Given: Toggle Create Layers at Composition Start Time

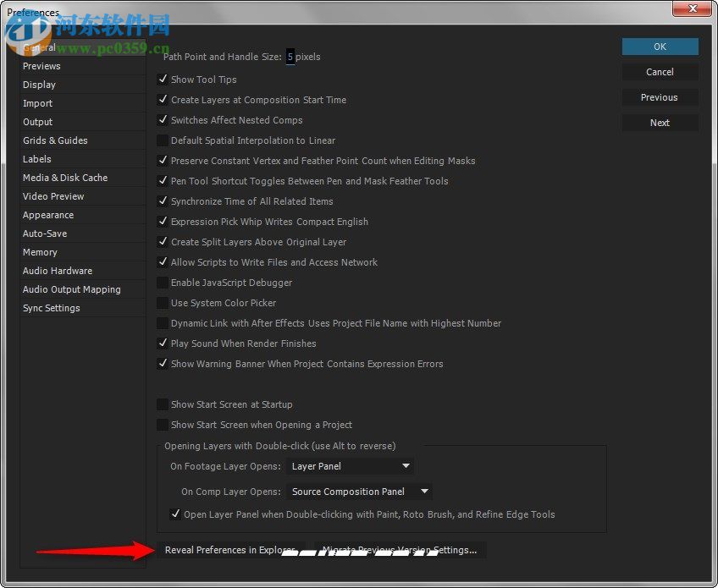Looking at the screenshot, I should click(x=163, y=99).
